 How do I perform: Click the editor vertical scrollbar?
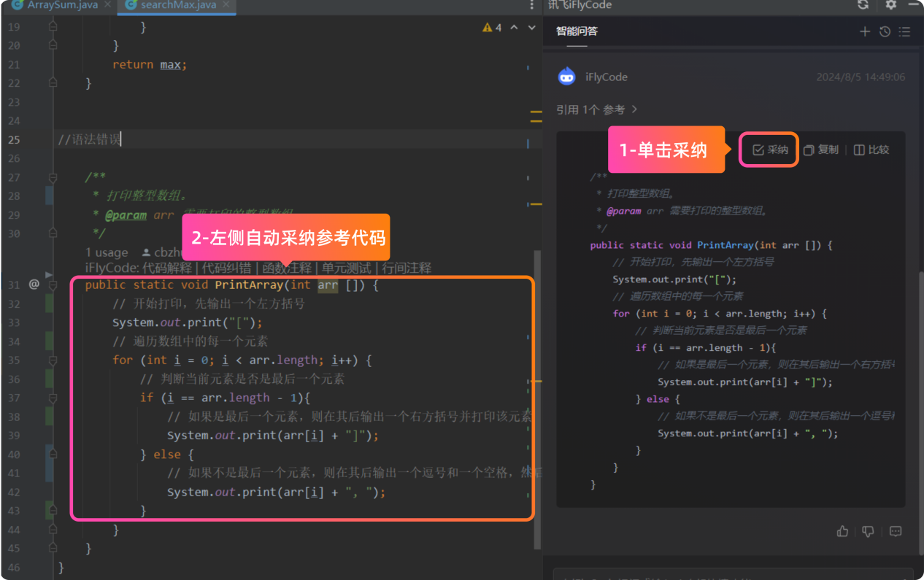(538, 400)
